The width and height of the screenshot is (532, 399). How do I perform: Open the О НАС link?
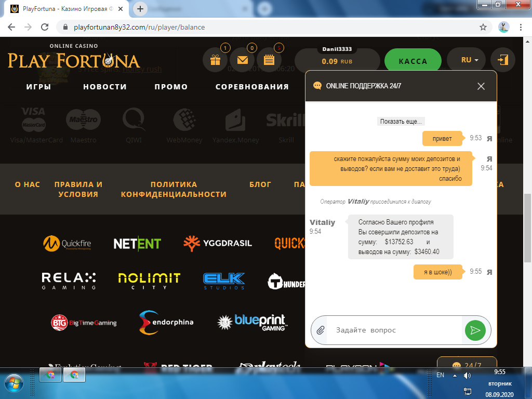(x=28, y=184)
